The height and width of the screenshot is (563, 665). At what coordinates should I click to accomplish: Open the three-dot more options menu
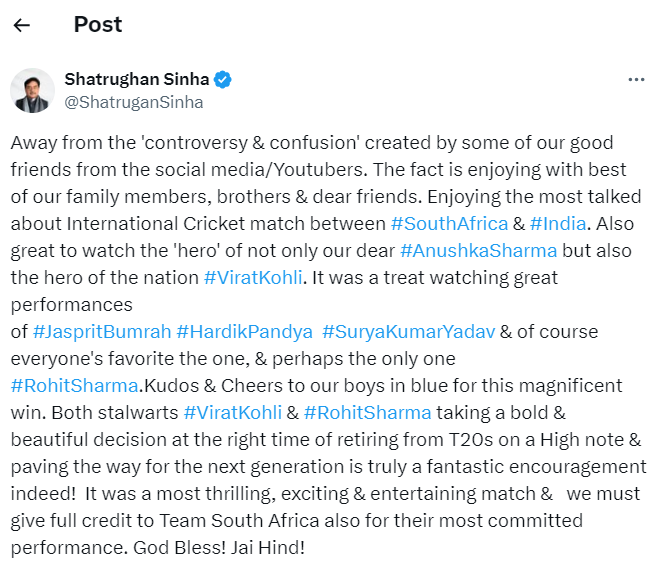pyautogui.click(x=636, y=80)
